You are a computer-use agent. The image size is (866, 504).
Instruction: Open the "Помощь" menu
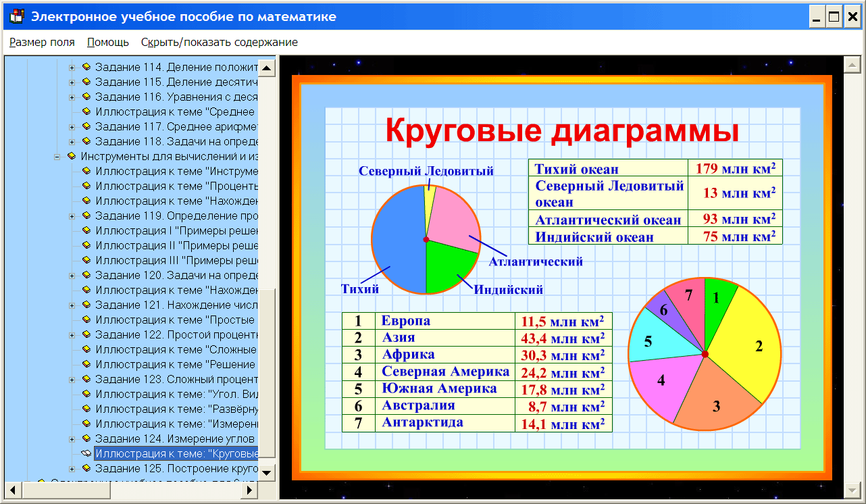106,42
